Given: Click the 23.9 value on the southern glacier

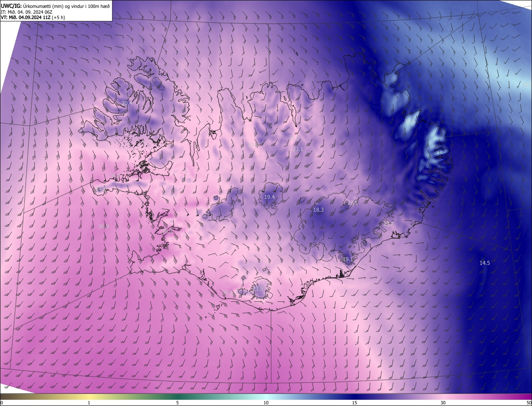Looking at the screenshot, I should click(x=259, y=289).
